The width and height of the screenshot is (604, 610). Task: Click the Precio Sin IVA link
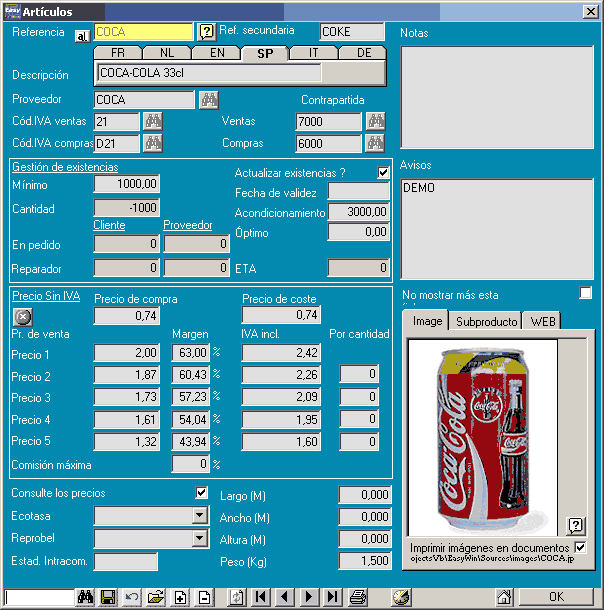pyautogui.click(x=46, y=296)
